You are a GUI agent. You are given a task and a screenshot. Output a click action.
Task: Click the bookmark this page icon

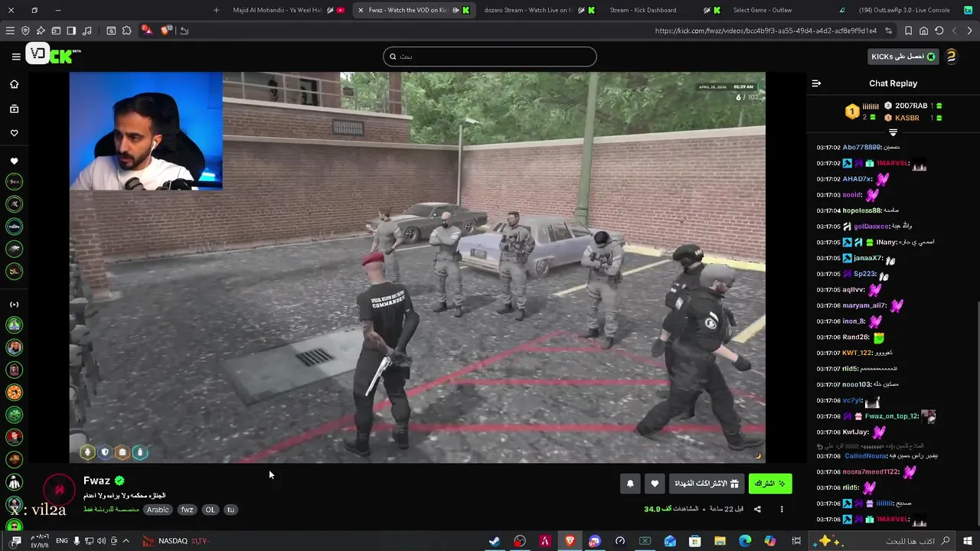(x=909, y=31)
